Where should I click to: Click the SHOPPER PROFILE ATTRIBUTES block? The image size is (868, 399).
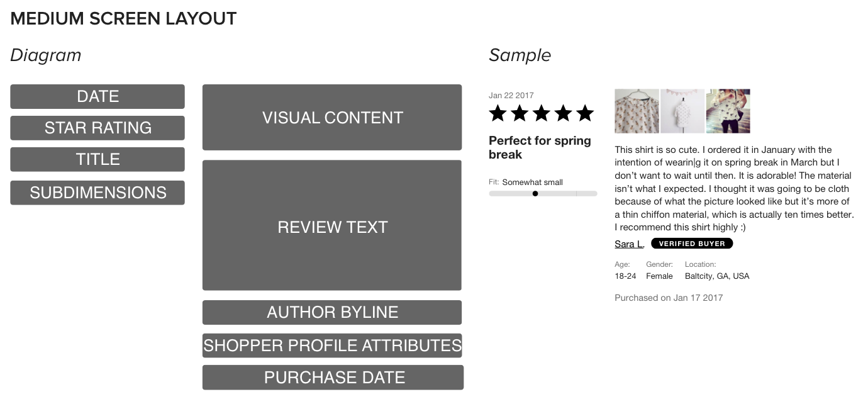click(332, 346)
